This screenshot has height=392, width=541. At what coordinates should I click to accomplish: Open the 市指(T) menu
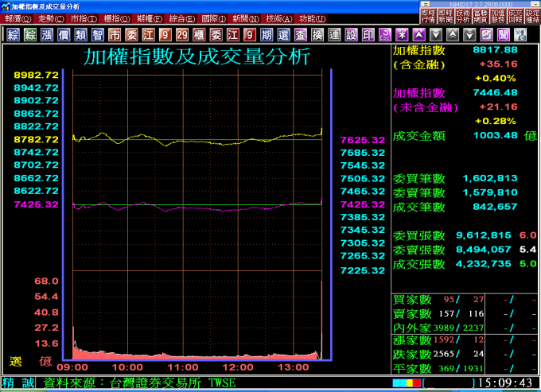pos(84,18)
